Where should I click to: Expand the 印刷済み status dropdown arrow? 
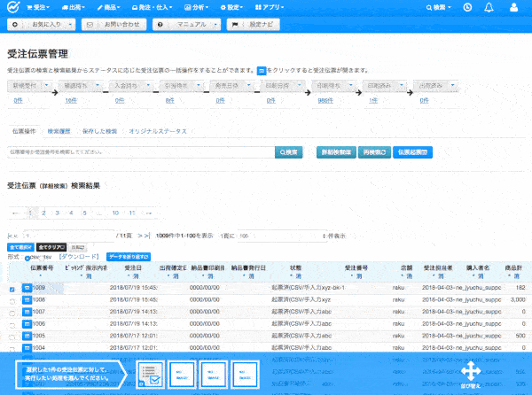(x=402, y=85)
